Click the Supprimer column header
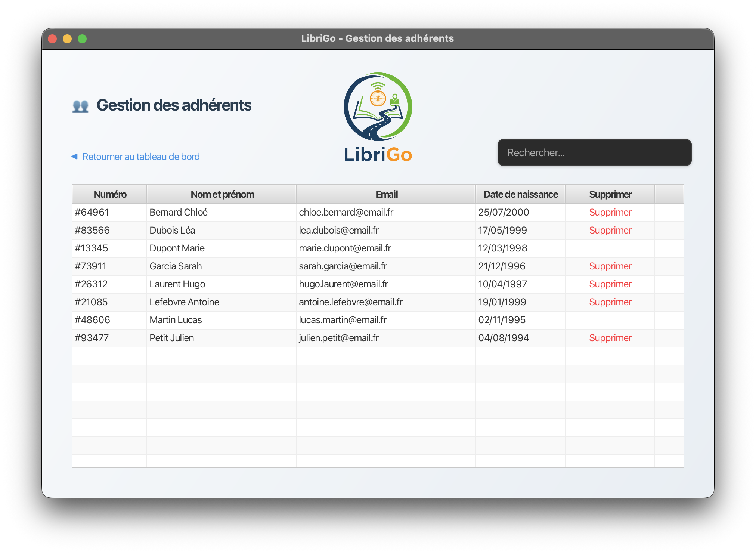The width and height of the screenshot is (756, 553). coord(610,194)
